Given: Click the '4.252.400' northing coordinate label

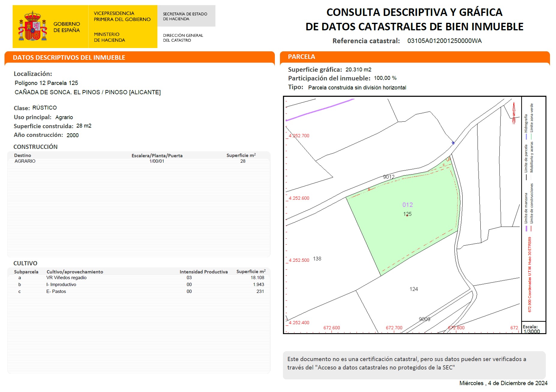Looking at the screenshot, I should (x=299, y=323).
